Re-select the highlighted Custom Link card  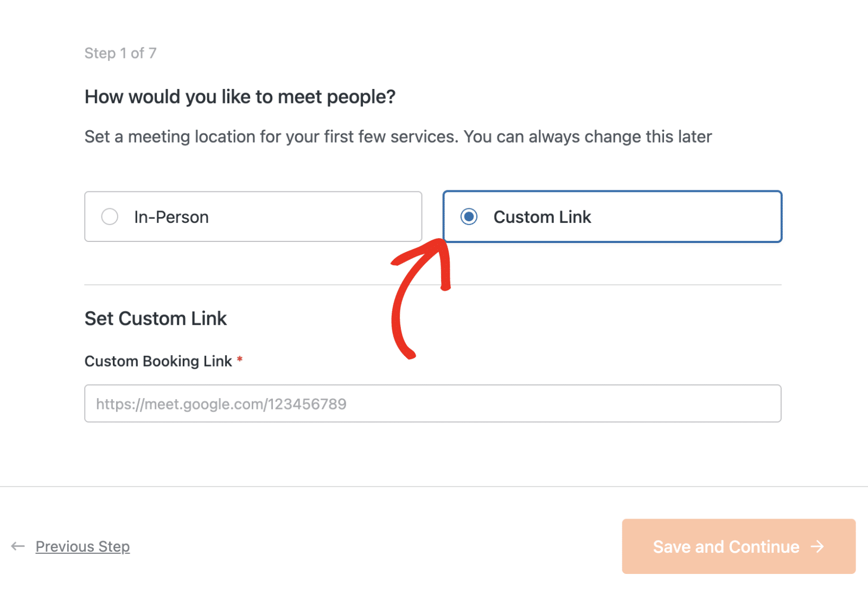point(612,216)
